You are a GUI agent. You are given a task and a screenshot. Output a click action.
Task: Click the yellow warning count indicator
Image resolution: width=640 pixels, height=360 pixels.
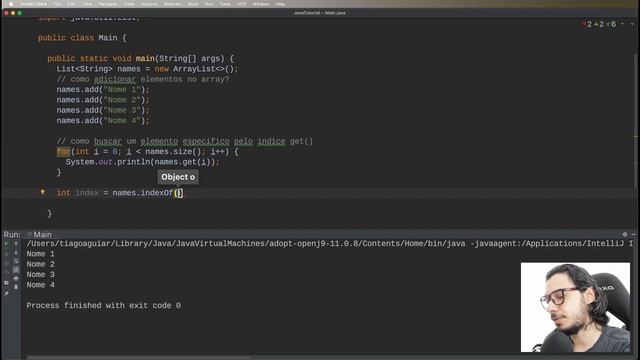coord(599,24)
